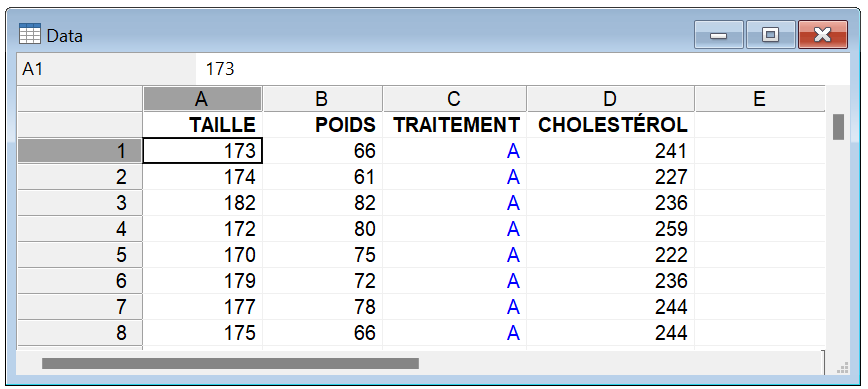Select row 2 header
Screen dimensions: 868x389
pyautogui.click(x=80, y=177)
